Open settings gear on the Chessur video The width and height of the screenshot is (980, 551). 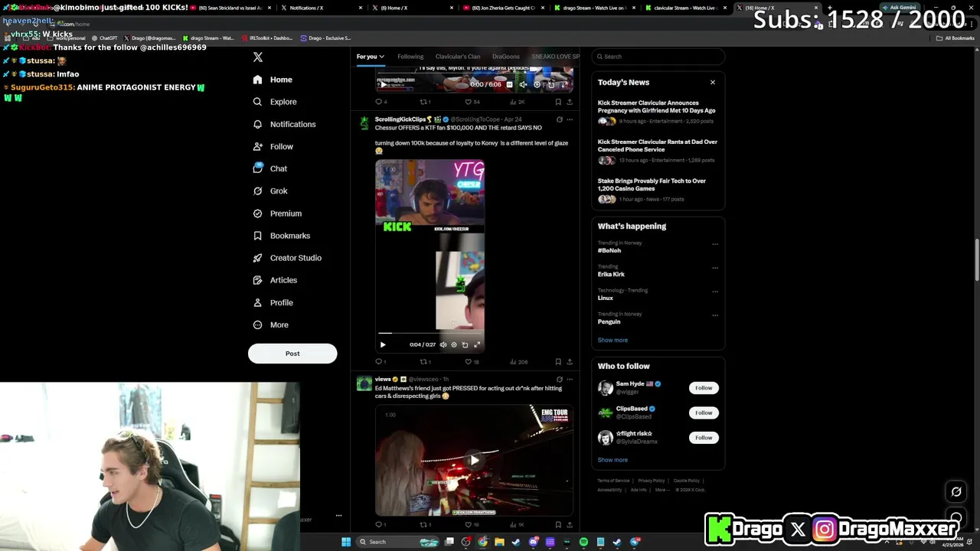pos(454,344)
